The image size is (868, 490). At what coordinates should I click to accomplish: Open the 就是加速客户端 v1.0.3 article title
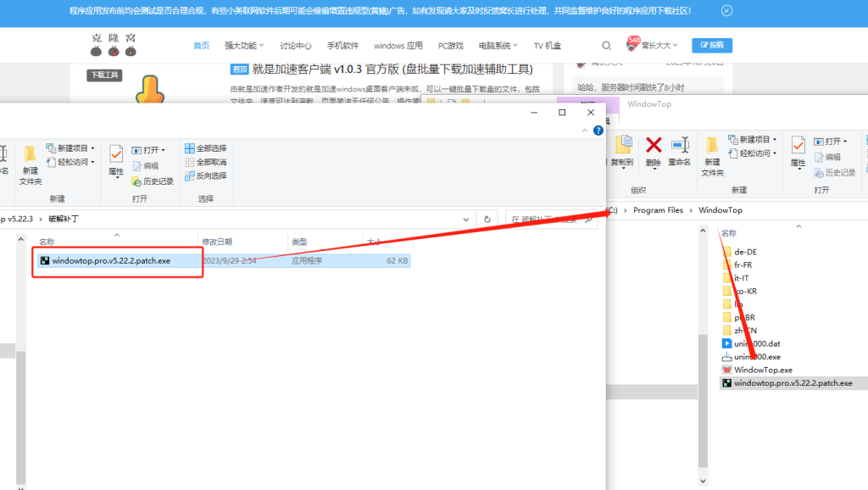(392, 70)
